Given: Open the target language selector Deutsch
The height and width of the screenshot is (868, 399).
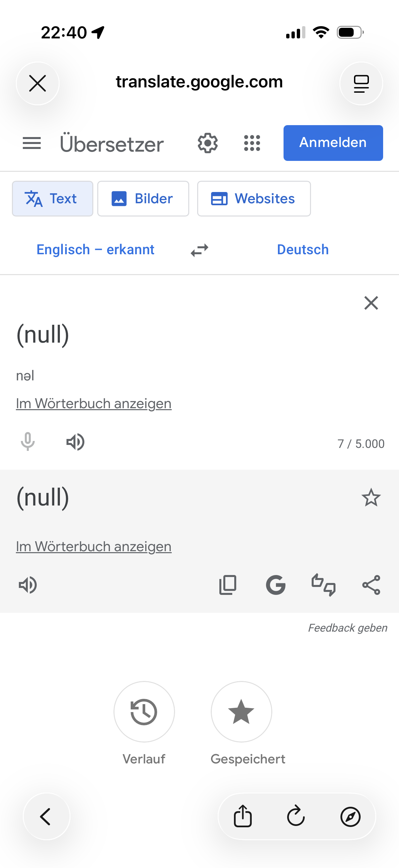Looking at the screenshot, I should pyautogui.click(x=303, y=250).
